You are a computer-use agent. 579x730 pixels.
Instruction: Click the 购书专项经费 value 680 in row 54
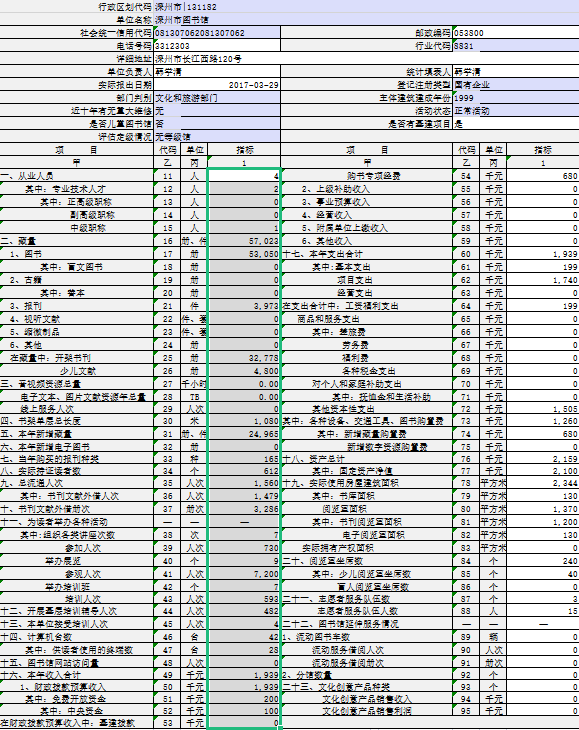coord(543,176)
